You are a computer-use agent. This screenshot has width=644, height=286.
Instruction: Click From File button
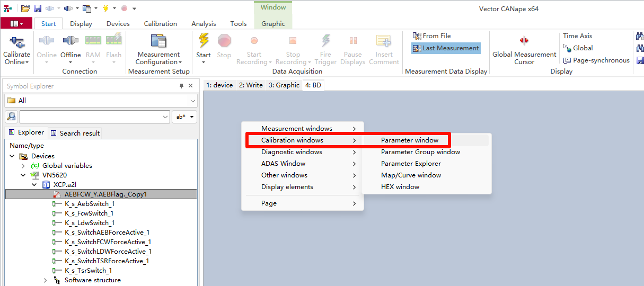tap(432, 36)
